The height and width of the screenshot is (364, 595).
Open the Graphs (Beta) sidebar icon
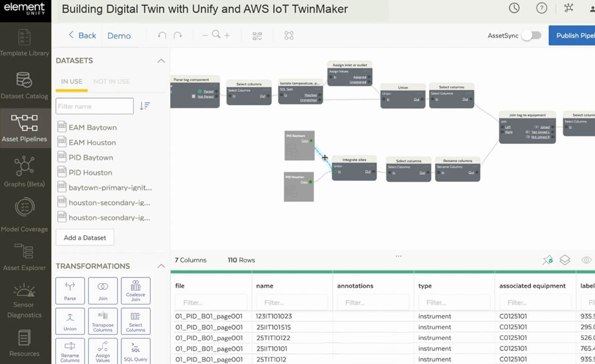click(24, 171)
